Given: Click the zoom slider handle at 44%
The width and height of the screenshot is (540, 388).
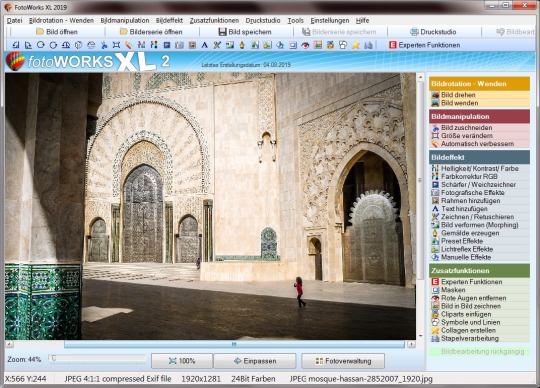Looking at the screenshot, I should point(53,358).
